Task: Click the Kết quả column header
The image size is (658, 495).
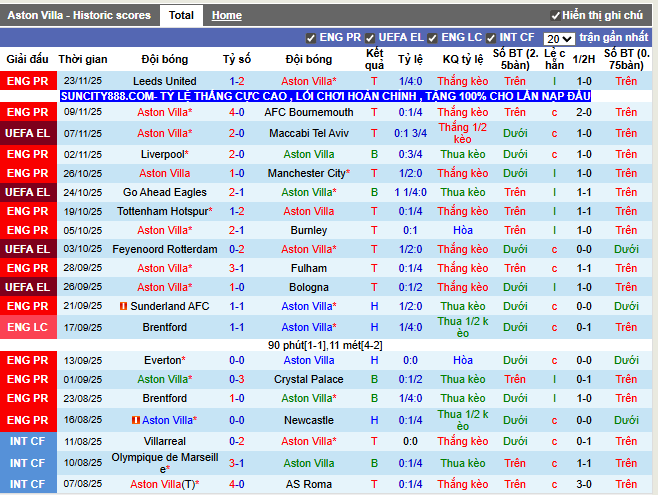Action: coord(374,59)
